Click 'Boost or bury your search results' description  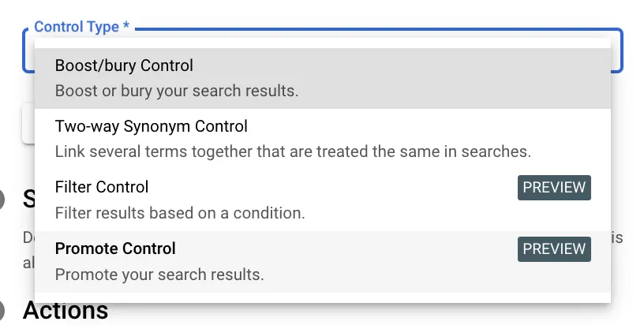click(176, 91)
